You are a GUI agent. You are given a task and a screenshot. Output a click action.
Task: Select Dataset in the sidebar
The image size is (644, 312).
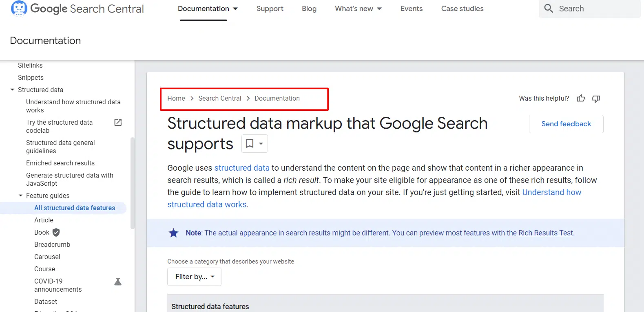point(46,301)
